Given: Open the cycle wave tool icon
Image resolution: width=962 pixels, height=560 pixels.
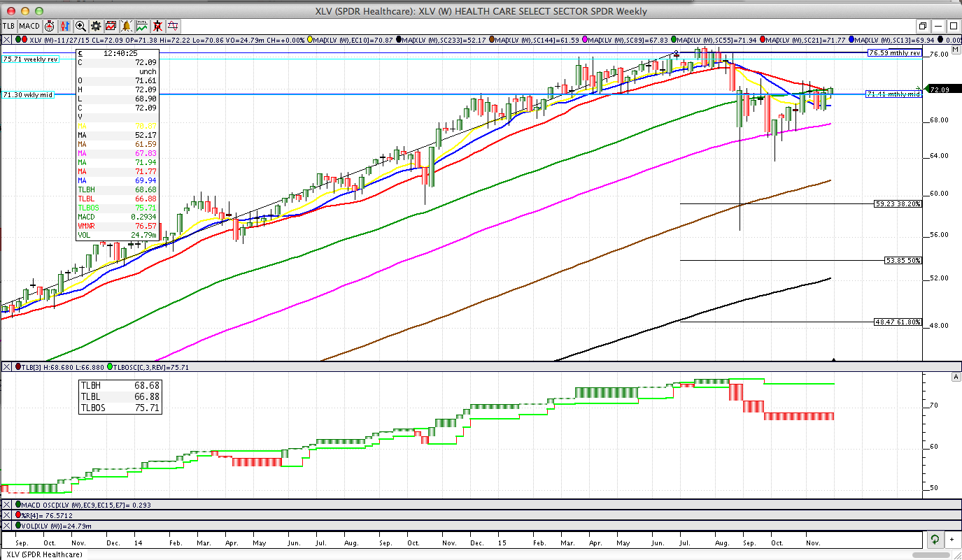Looking at the screenshot, I should coord(173,26).
